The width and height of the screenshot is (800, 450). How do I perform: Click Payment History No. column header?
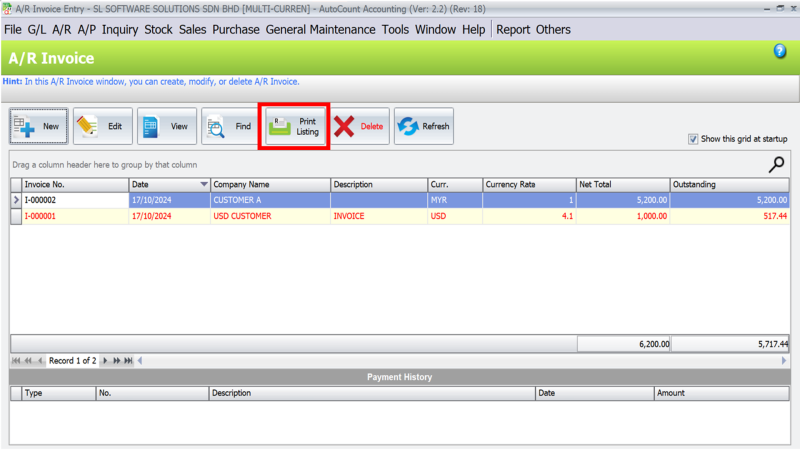pyautogui.click(x=152, y=393)
